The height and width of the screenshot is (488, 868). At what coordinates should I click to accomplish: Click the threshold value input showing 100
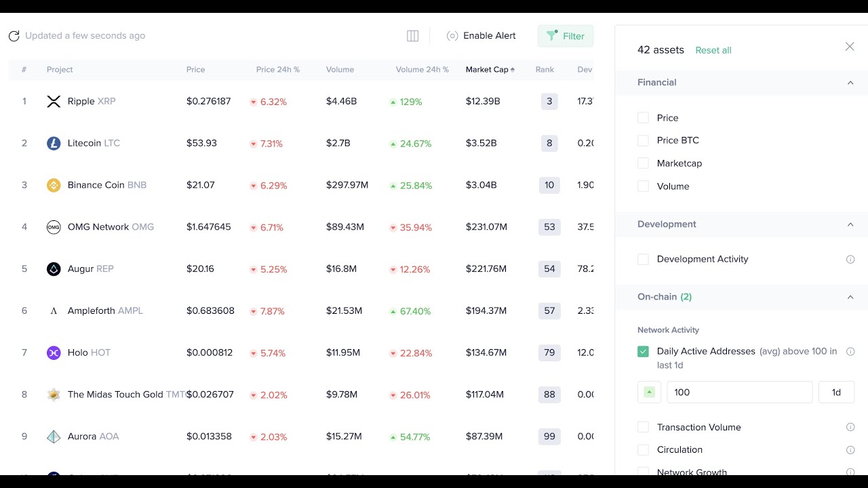point(740,392)
